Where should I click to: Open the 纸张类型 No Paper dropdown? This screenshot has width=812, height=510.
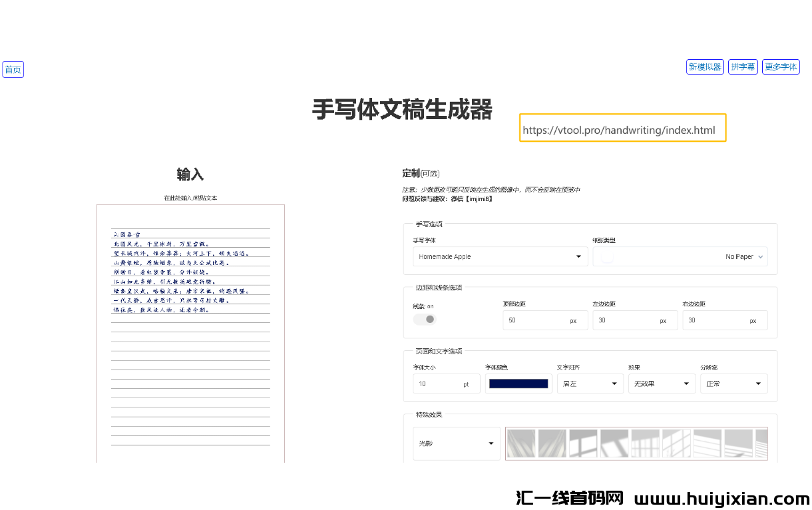[x=680, y=256]
